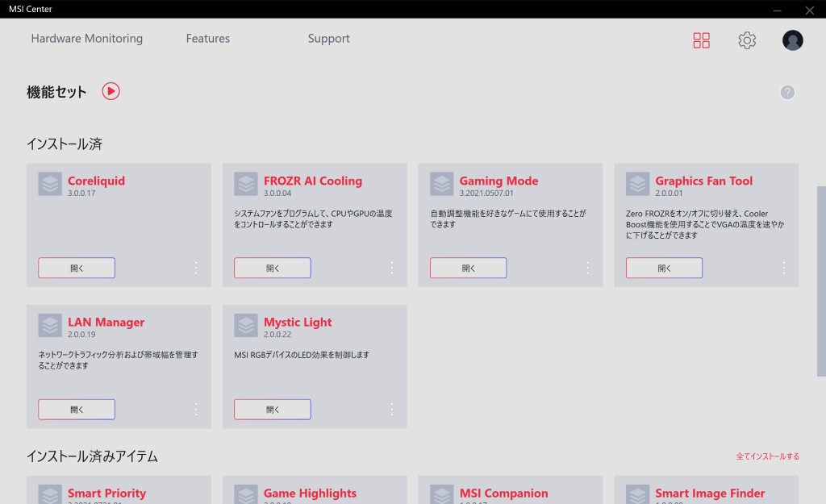
Task: Click the Game Highlights layer icon
Action: coord(246,494)
